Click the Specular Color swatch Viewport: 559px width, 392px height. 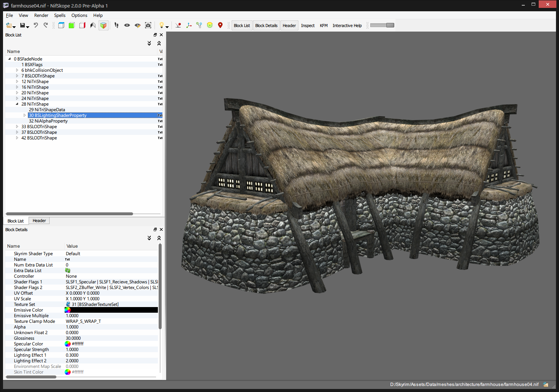pos(68,344)
